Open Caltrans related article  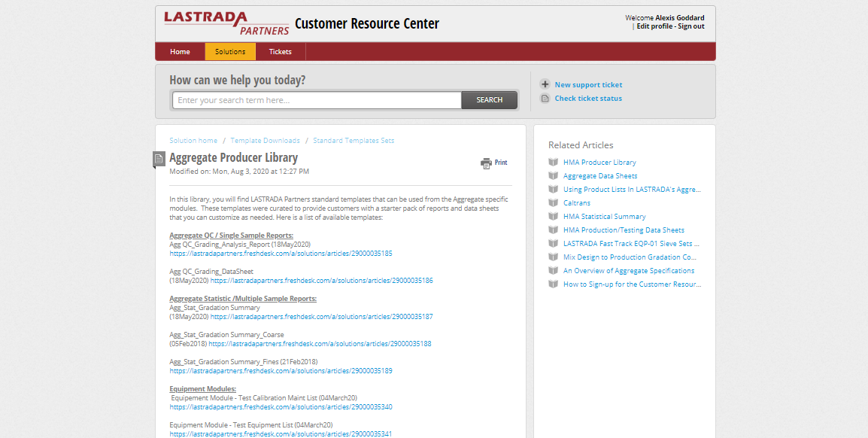[x=577, y=202]
